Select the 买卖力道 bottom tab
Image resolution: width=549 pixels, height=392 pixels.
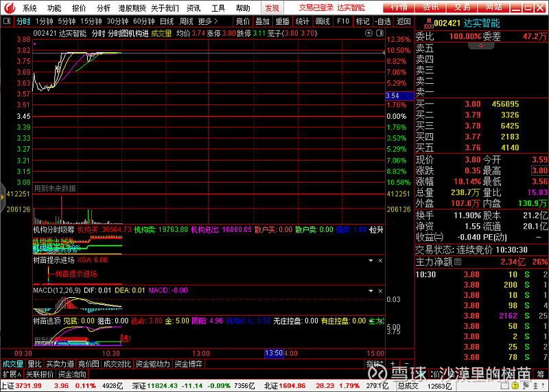[x=60, y=364]
